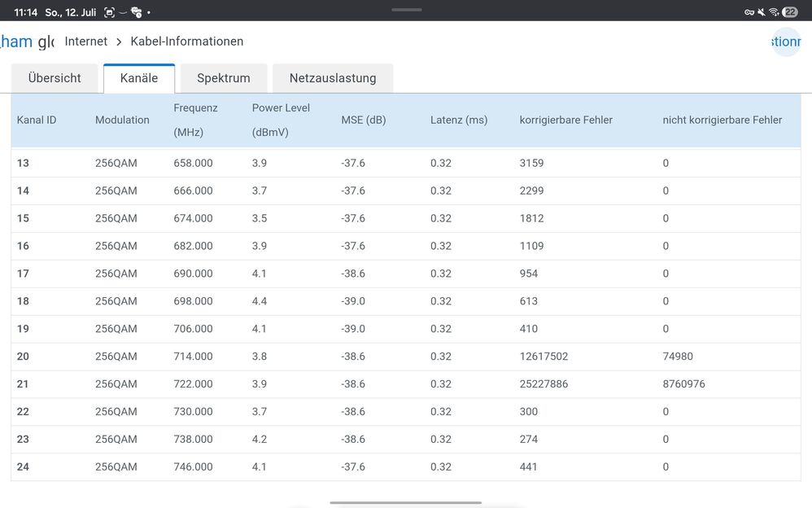Image resolution: width=812 pixels, height=508 pixels.
Task: Click frequency value 674.000
Action: pos(193,218)
